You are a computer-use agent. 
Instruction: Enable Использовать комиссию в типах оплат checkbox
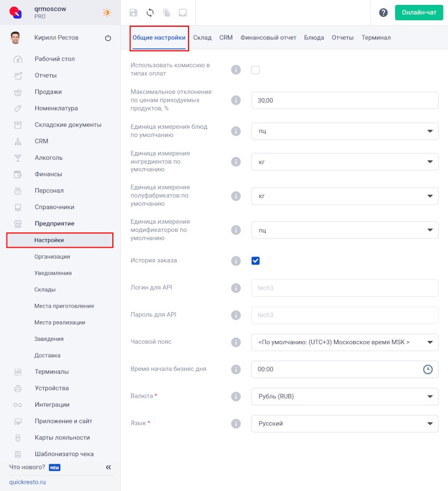click(256, 70)
